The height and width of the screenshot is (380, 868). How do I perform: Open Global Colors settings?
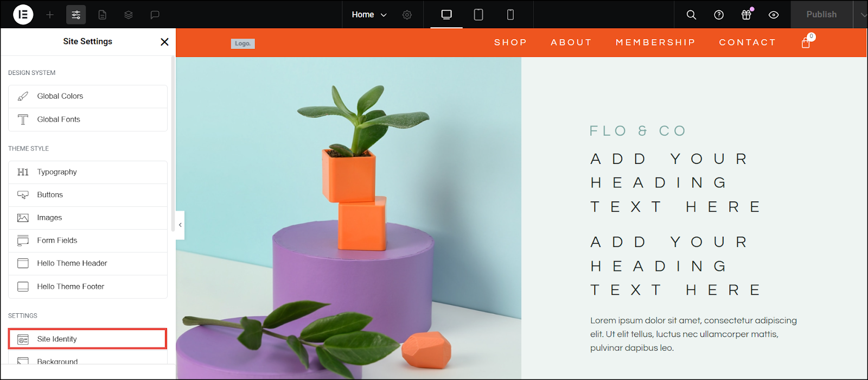click(88, 96)
